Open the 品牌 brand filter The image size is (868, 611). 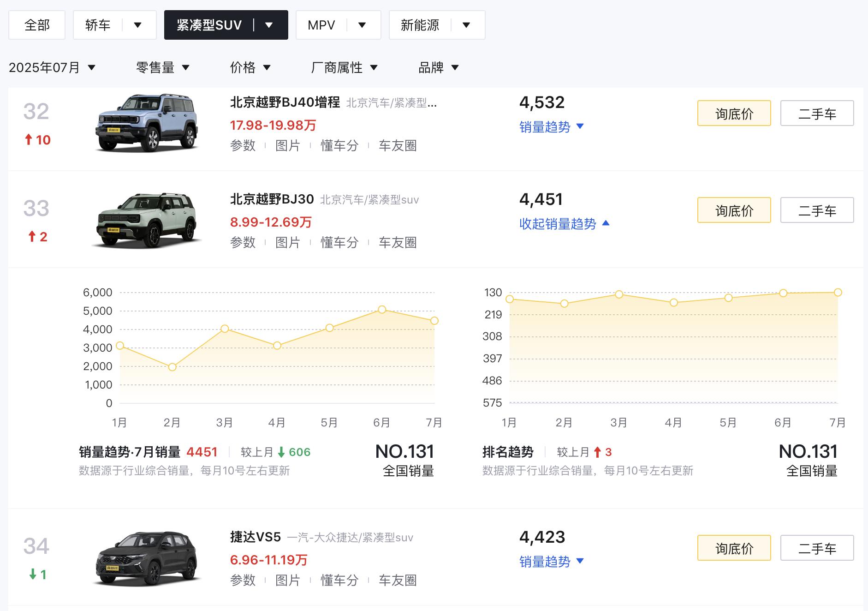pos(438,68)
